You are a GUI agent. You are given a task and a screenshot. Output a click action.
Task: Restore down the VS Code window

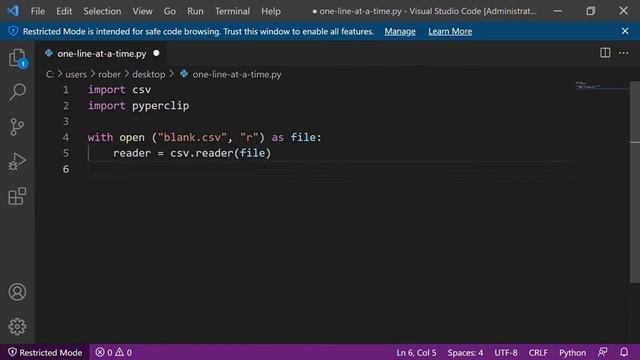591,11
